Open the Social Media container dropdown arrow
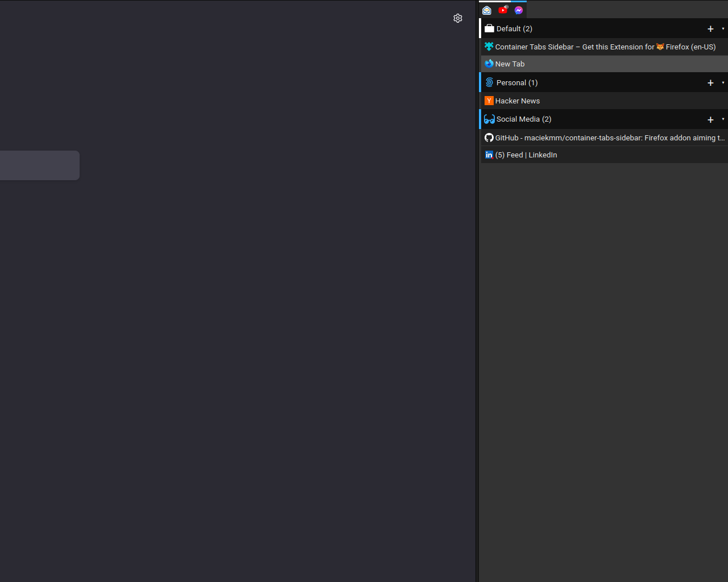 [723, 119]
